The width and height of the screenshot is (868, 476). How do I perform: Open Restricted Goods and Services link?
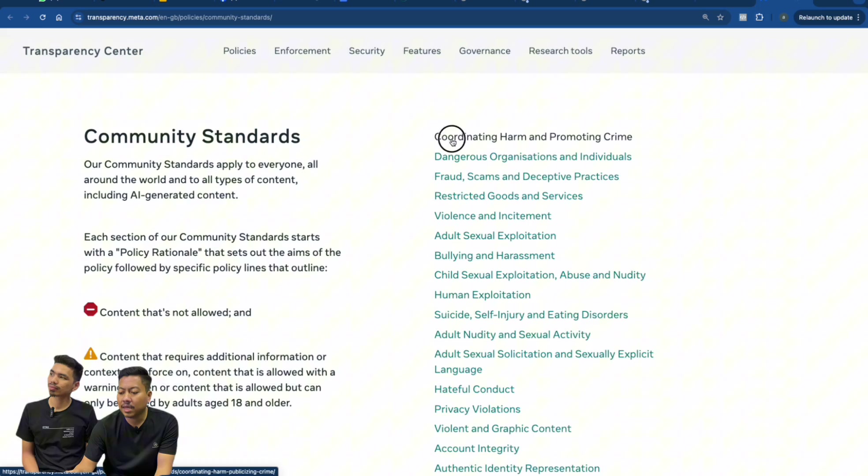tap(508, 196)
